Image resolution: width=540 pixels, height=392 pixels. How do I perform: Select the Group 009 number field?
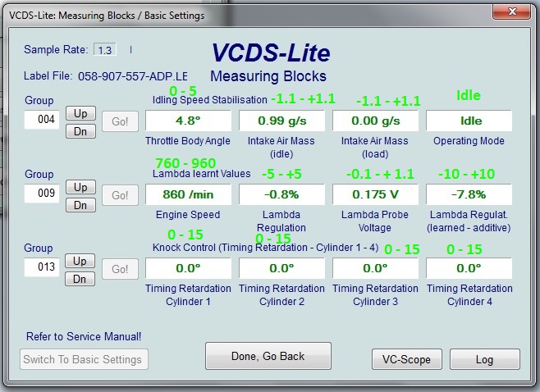(x=42, y=194)
